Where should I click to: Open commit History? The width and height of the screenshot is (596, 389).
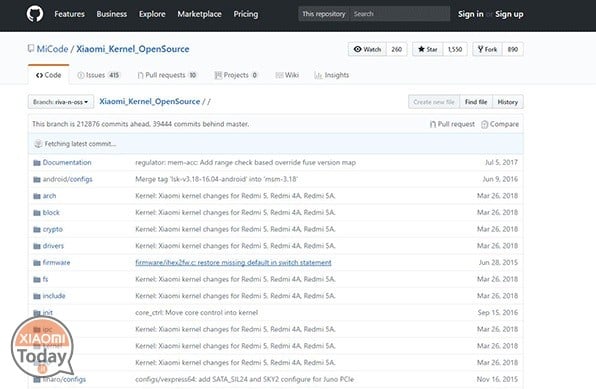(508, 102)
